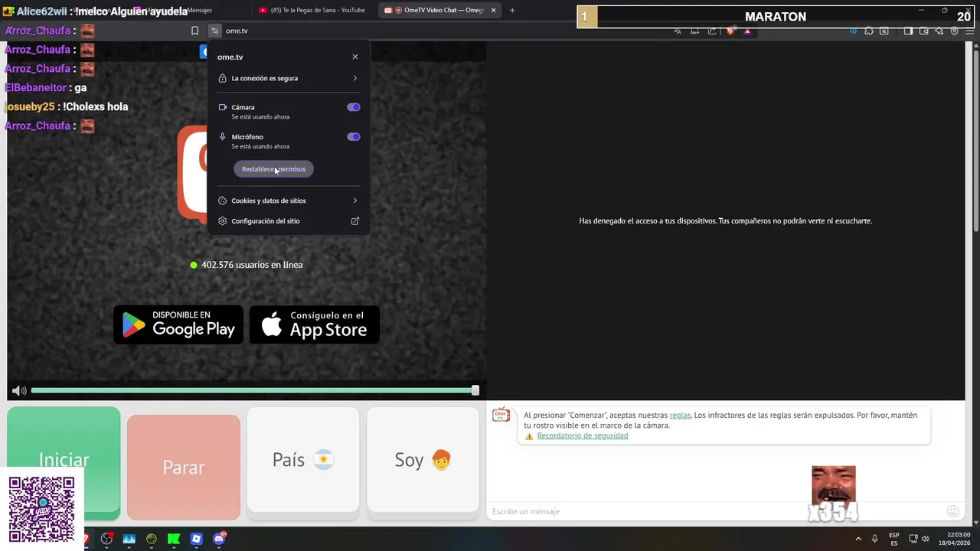The height and width of the screenshot is (551, 980).
Task: Open the Brave Wallet icon
Action: [x=924, y=31]
